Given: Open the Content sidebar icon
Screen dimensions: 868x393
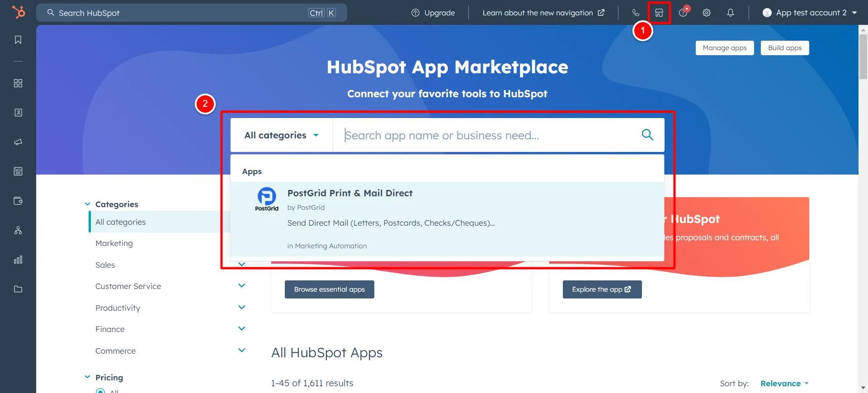Looking at the screenshot, I should point(18,171).
